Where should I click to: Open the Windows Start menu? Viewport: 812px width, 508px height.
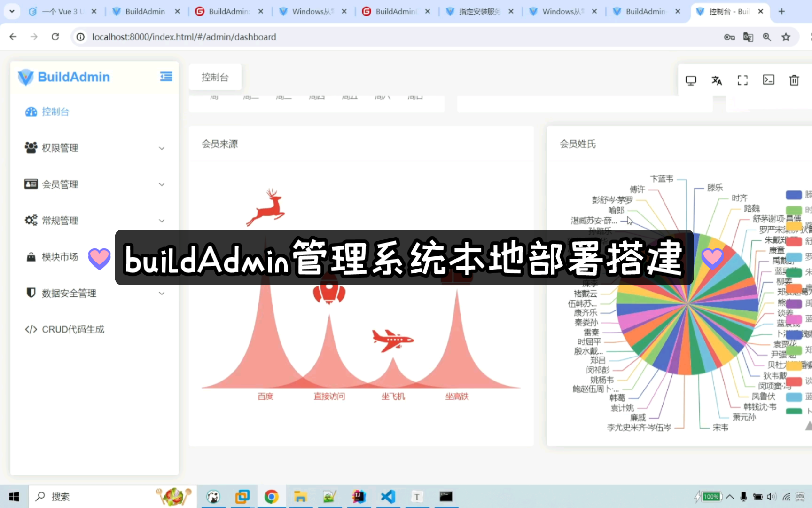pyautogui.click(x=14, y=497)
